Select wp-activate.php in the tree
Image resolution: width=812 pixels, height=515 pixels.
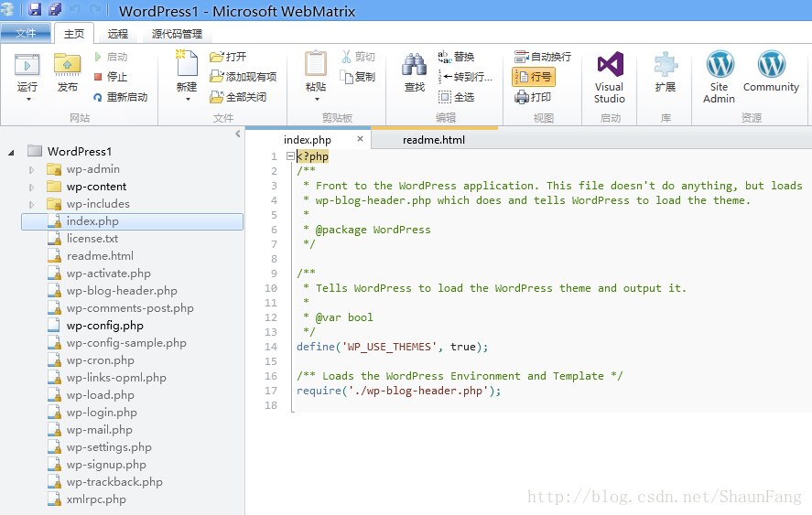(108, 274)
